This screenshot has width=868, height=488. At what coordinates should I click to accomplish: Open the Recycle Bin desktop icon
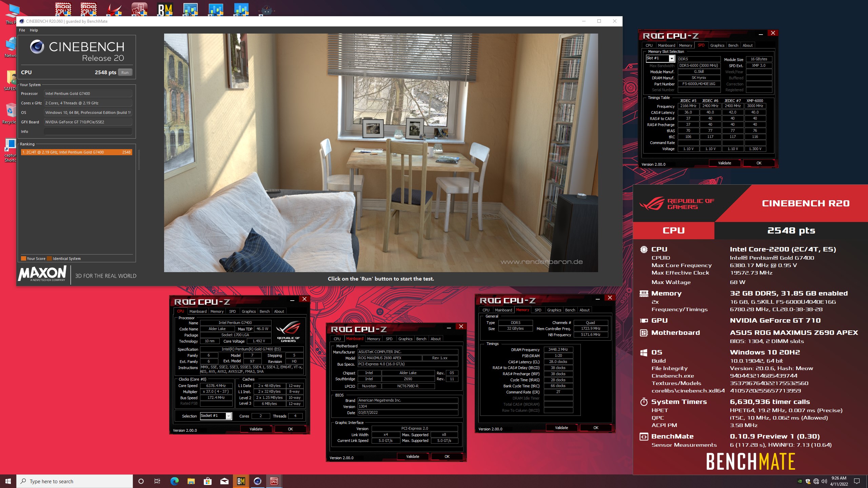(10, 114)
